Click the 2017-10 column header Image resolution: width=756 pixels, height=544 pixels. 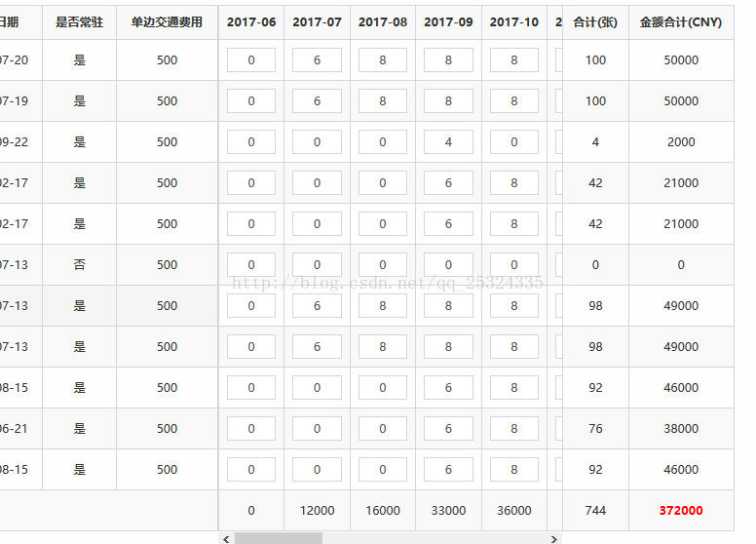514,22
